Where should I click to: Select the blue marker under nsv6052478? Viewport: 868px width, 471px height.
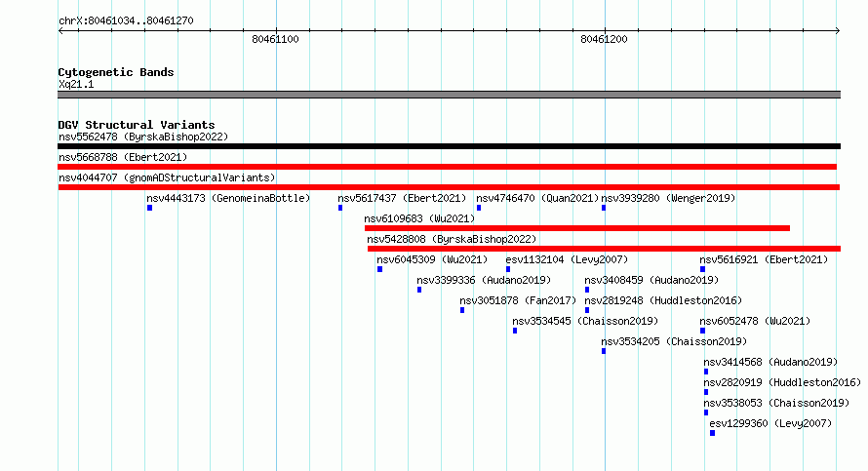[702, 331]
